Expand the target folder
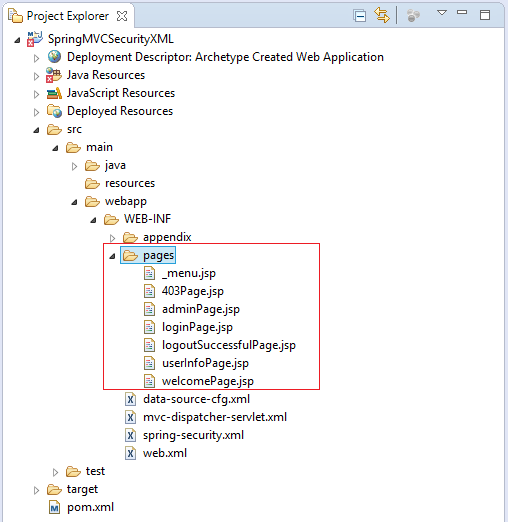The image size is (508, 522). tap(36, 491)
